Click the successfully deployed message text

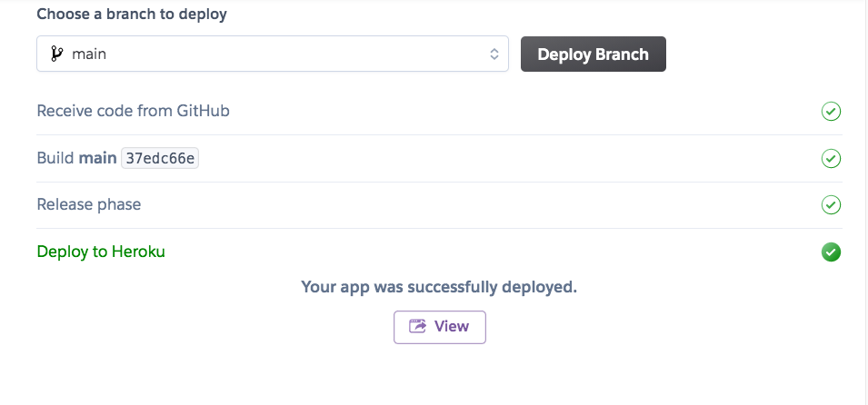tap(439, 287)
